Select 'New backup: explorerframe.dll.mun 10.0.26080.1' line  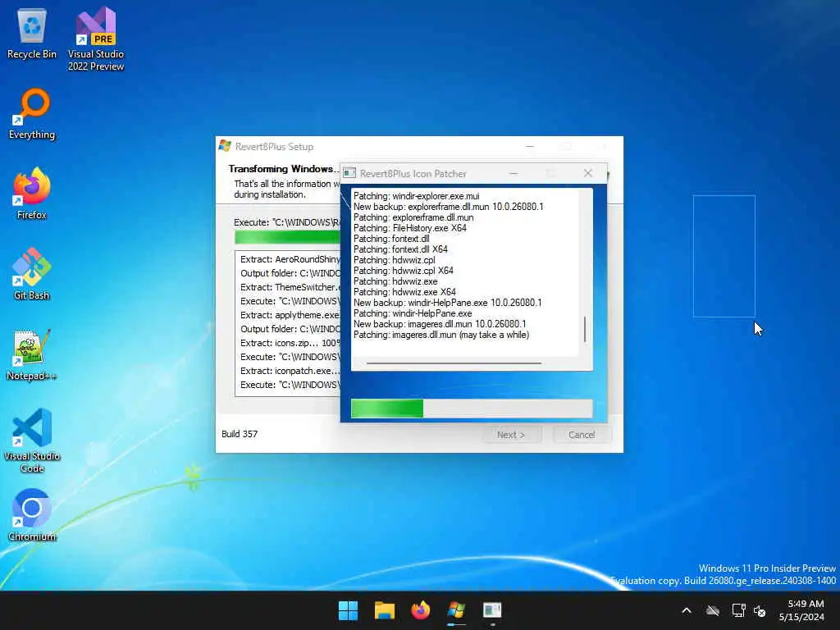tap(449, 207)
